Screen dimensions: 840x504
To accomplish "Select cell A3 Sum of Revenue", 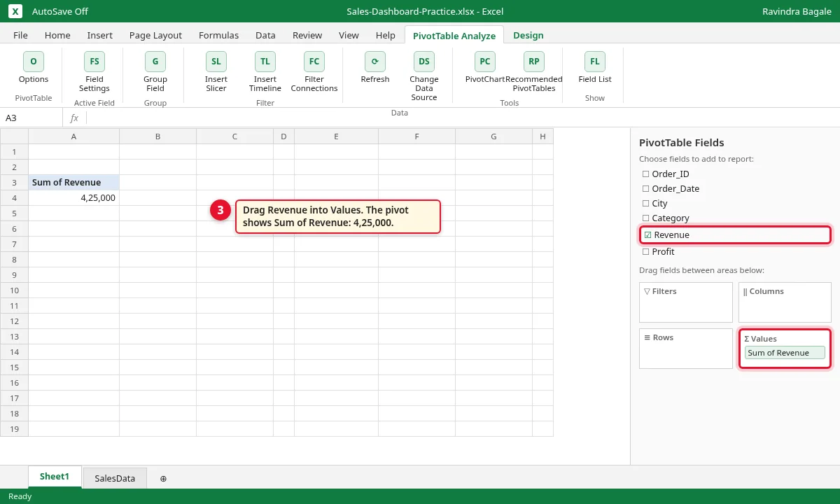I will tap(74, 182).
